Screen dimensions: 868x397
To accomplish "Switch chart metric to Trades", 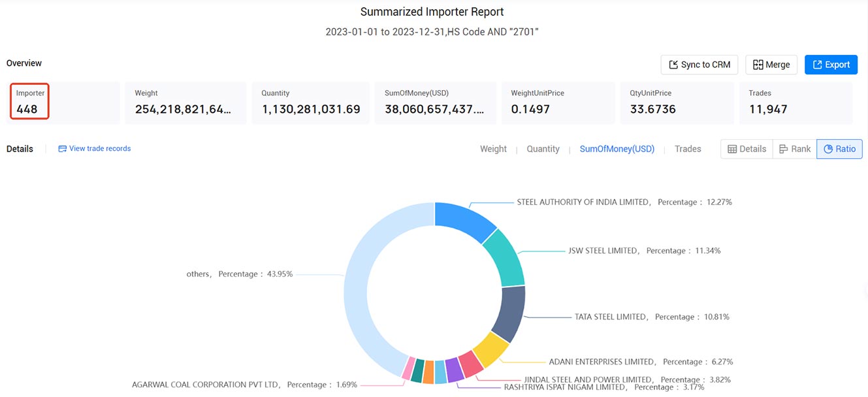I will pyautogui.click(x=688, y=149).
